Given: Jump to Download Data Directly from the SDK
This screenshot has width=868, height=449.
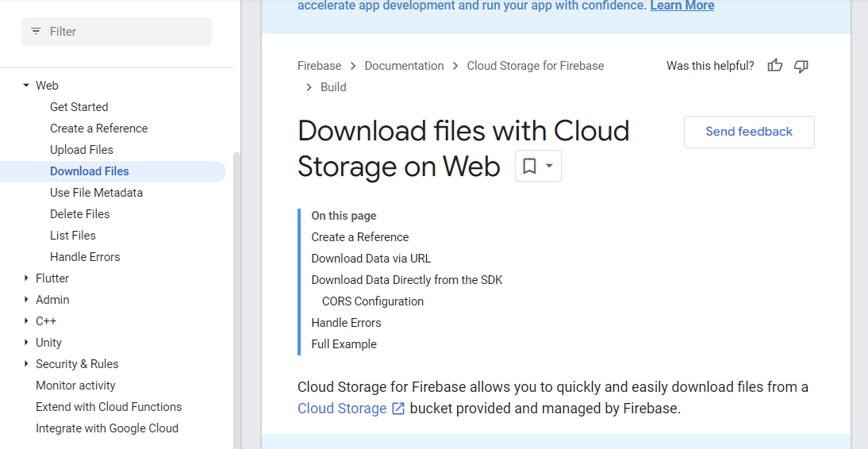Looking at the screenshot, I should pyautogui.click(x=407, y=280).
